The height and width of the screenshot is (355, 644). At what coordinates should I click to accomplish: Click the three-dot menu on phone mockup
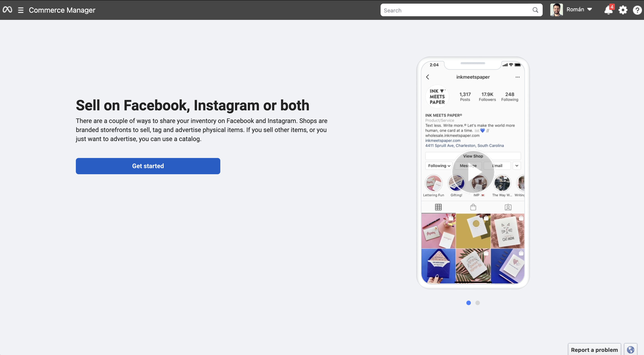(x=518, y=77)
